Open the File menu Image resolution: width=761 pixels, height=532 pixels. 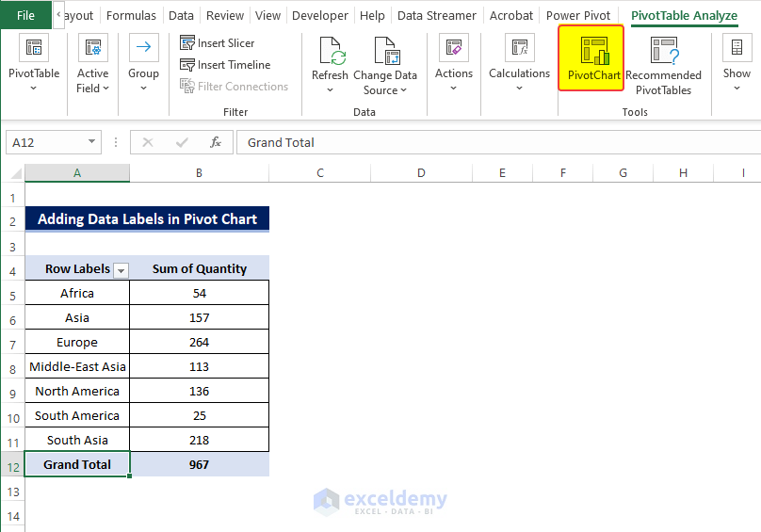pos(25,15)
